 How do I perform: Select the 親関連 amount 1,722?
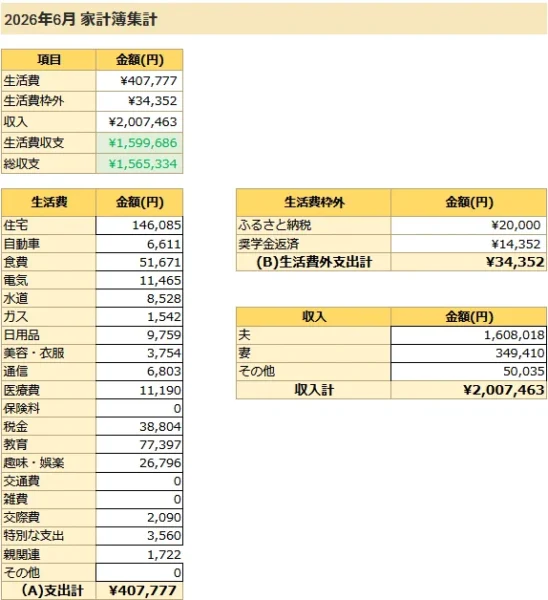139,554
